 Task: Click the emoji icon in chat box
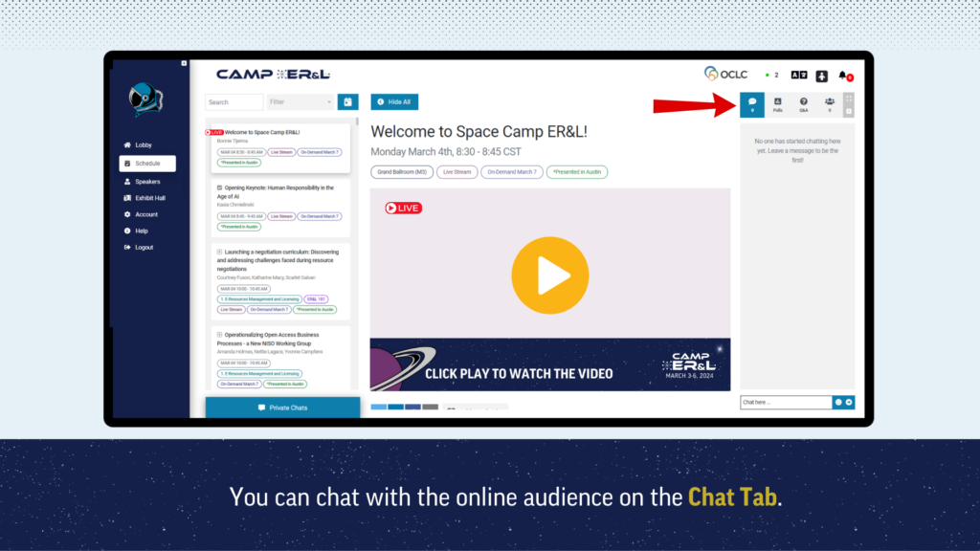pyautogui.click(x=838, y=402)
